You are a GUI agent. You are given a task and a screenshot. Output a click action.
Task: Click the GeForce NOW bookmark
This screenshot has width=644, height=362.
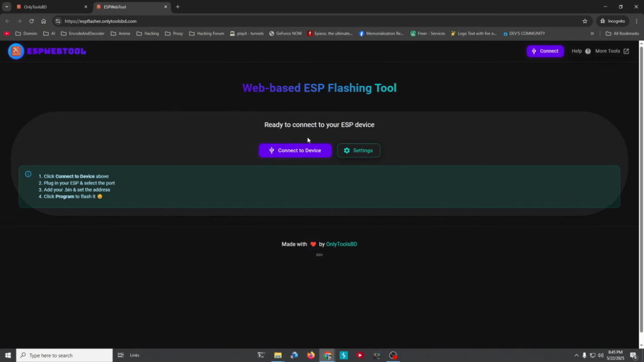(x=285, y=33)
